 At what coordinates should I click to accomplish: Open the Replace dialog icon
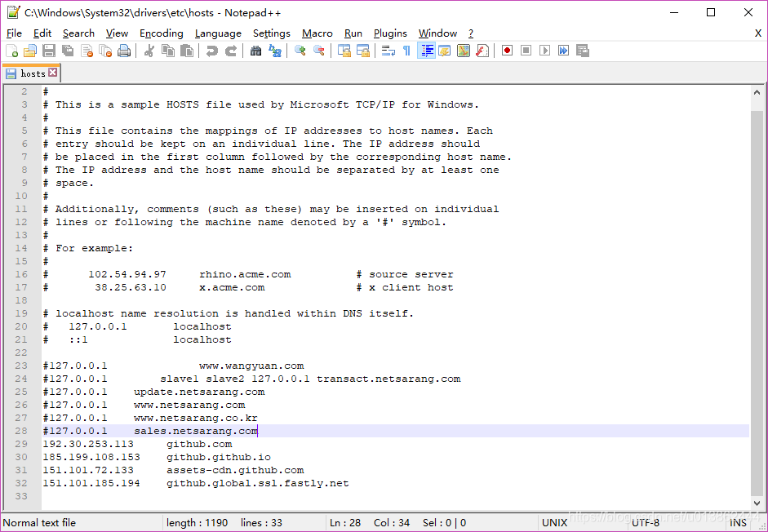pyautogui.click(x=275, y=51)
